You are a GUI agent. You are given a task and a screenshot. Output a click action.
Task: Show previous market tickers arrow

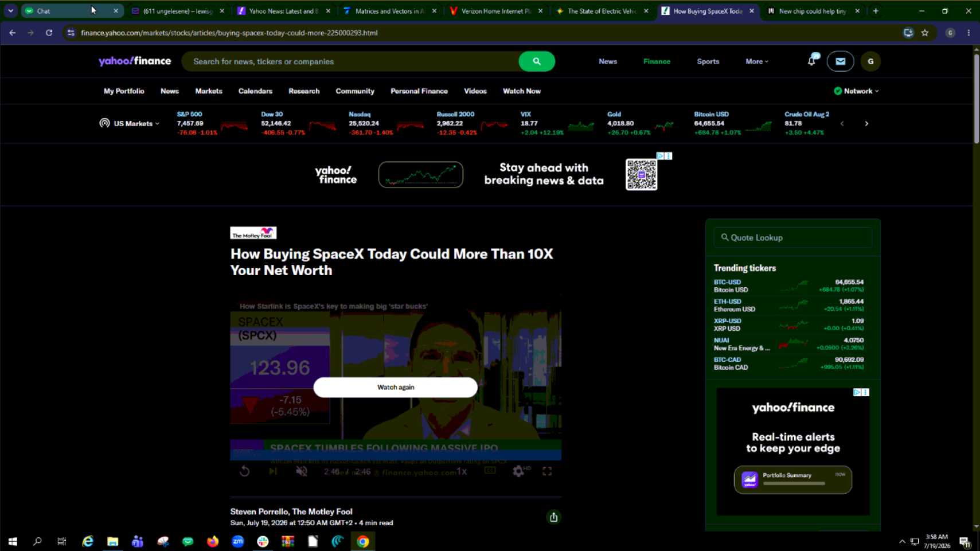click(842, 123)
